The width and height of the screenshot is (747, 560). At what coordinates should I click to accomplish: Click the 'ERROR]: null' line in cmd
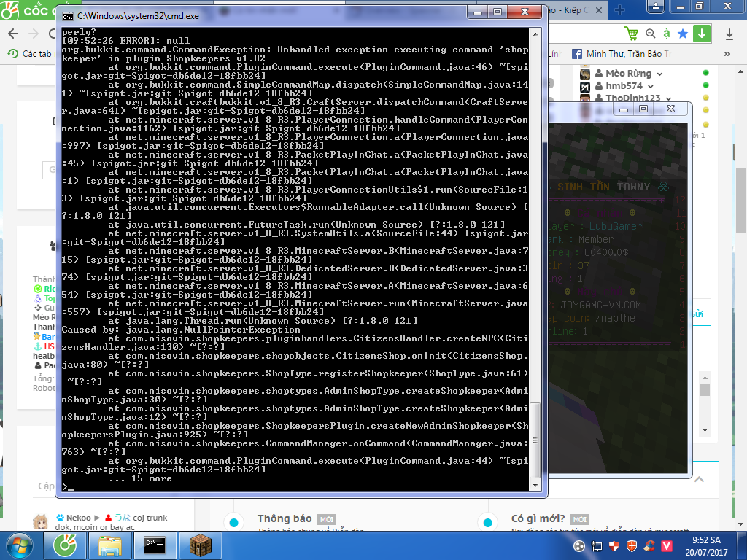click(x=125, y=41)
